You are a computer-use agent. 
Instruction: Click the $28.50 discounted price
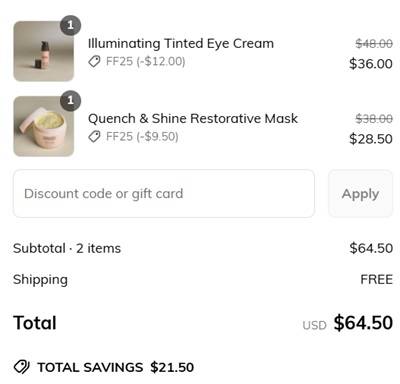(371, 139)
